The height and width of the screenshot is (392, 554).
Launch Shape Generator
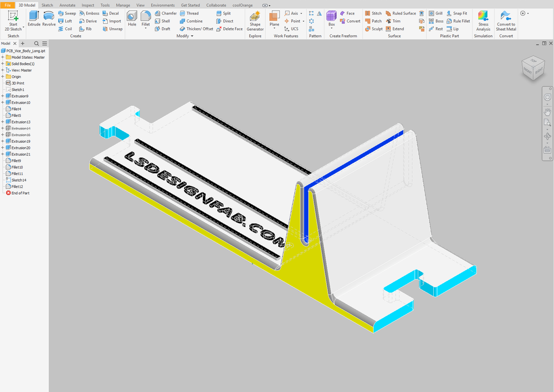click(255, 21)
